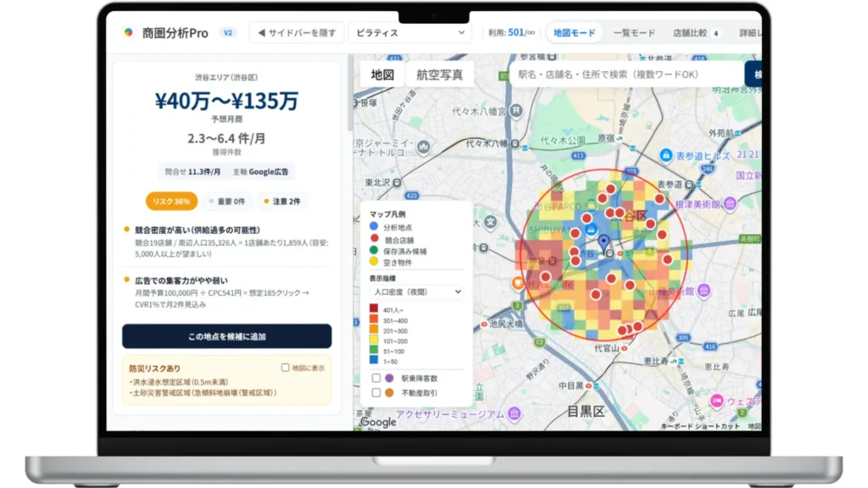This screenshot has width=868, height=488.
Task: Click the 51~100 green legend swatch
Action: click(374, 350)
